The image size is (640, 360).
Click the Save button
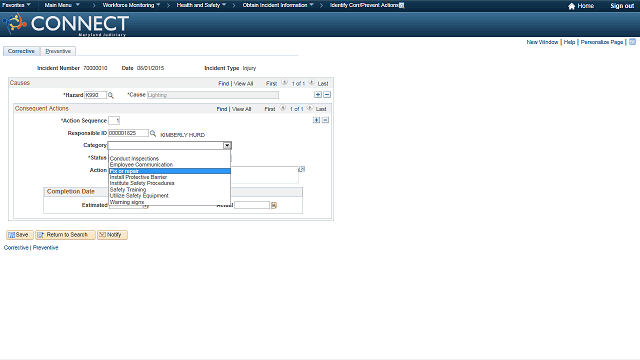(19, 235)
